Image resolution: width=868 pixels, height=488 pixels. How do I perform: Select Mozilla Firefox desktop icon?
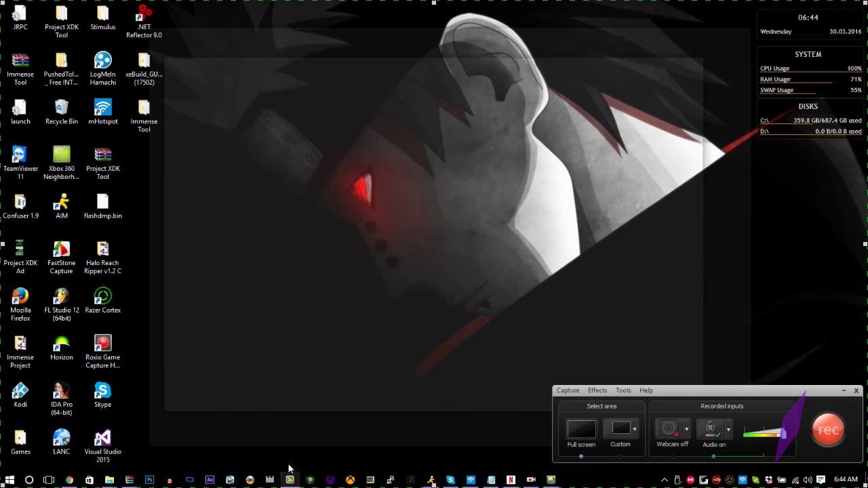tap(20, 305)
